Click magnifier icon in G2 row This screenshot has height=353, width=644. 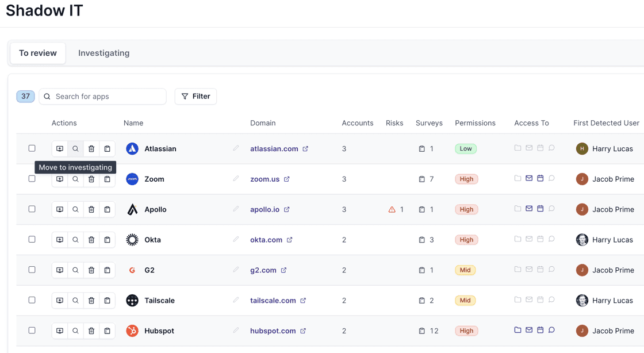[x=75, y=270]
